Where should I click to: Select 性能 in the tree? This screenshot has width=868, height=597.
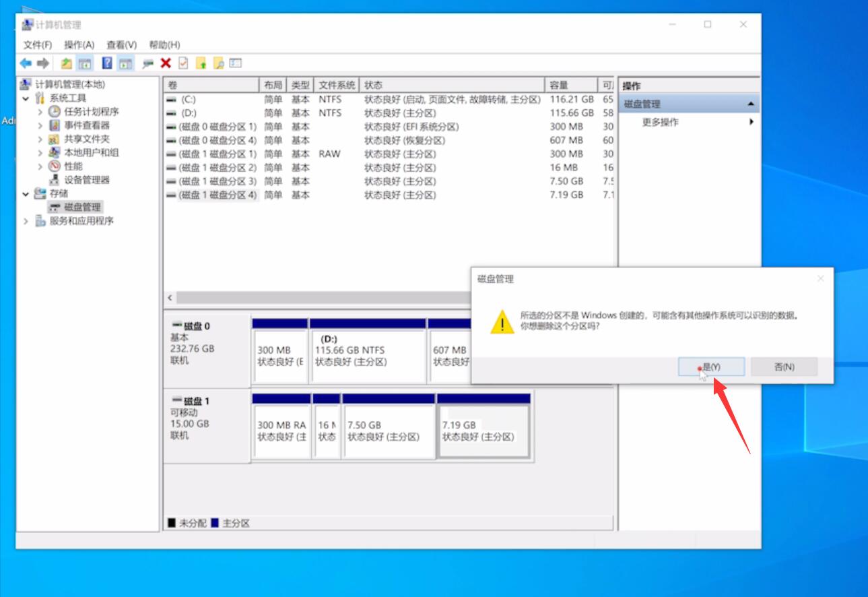pyautogui.click(x=73, y=166)
